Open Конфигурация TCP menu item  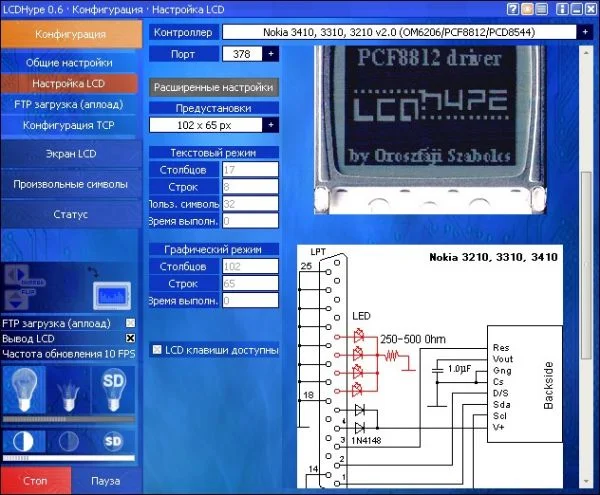pos(69,125)
